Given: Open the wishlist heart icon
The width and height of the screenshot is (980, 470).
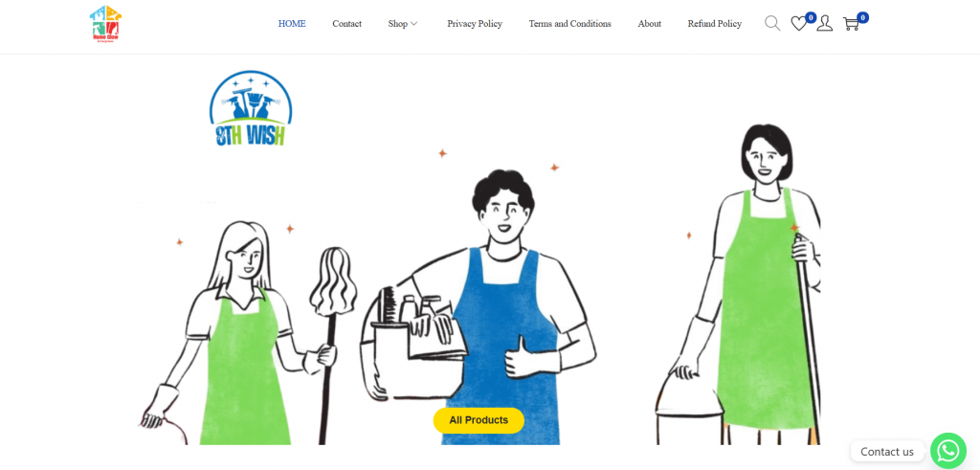Looking at the screenshot, I should coord(799,24).
